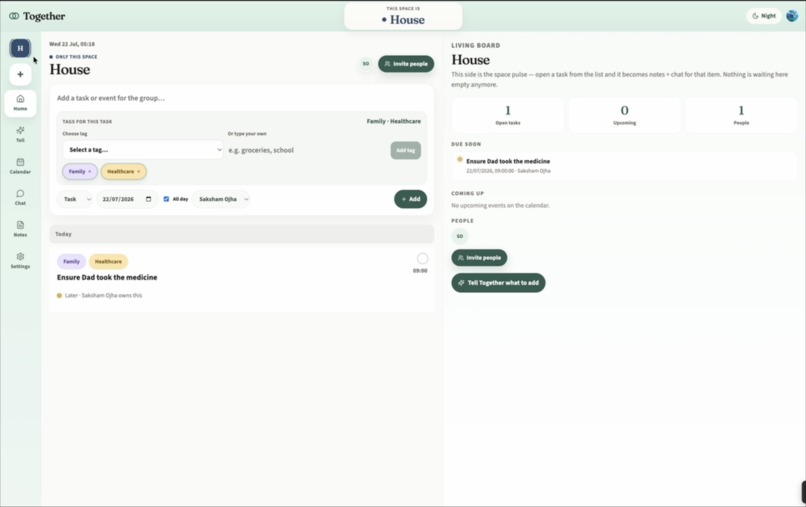The height and width of the screenshot is (507, 806).
Task: Click the Family · Healthcare tag summary
Action: [x=393, y=121]
